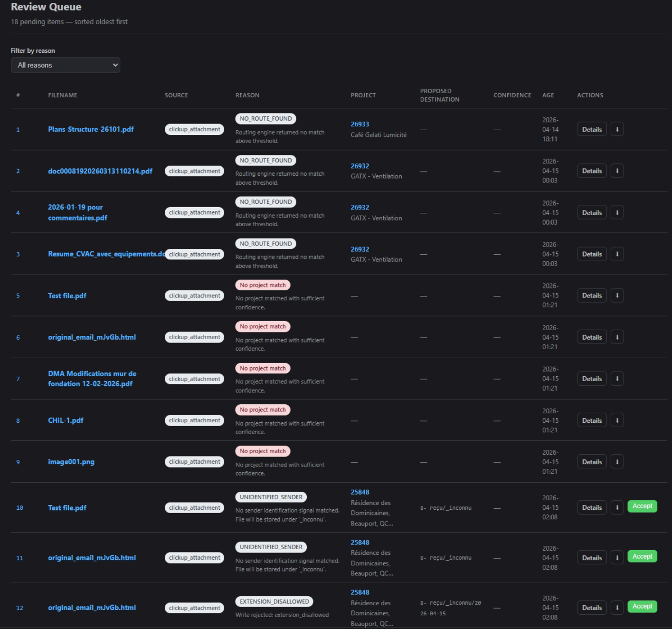Accept the EXTENSION_DISALLOWED item in row 12
This screenshot has height=629, width=672.
click(642, 607)
